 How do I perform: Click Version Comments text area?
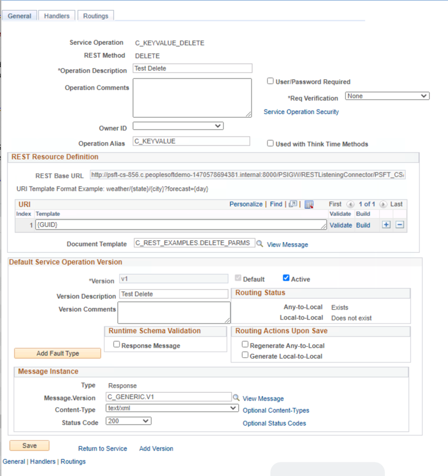[174, 313]
